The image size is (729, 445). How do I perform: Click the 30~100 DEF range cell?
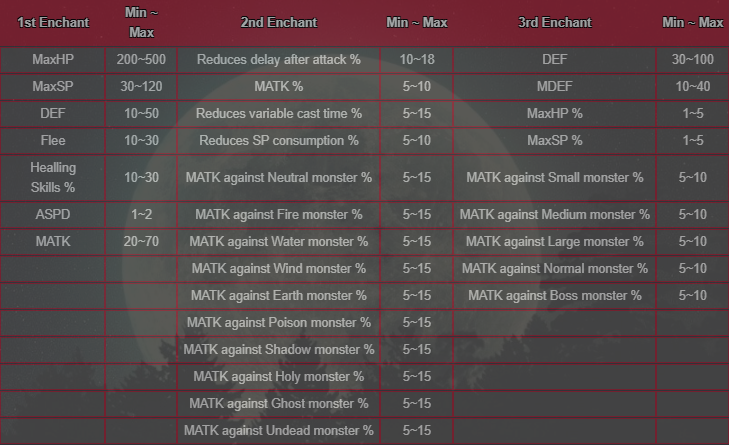692,60
